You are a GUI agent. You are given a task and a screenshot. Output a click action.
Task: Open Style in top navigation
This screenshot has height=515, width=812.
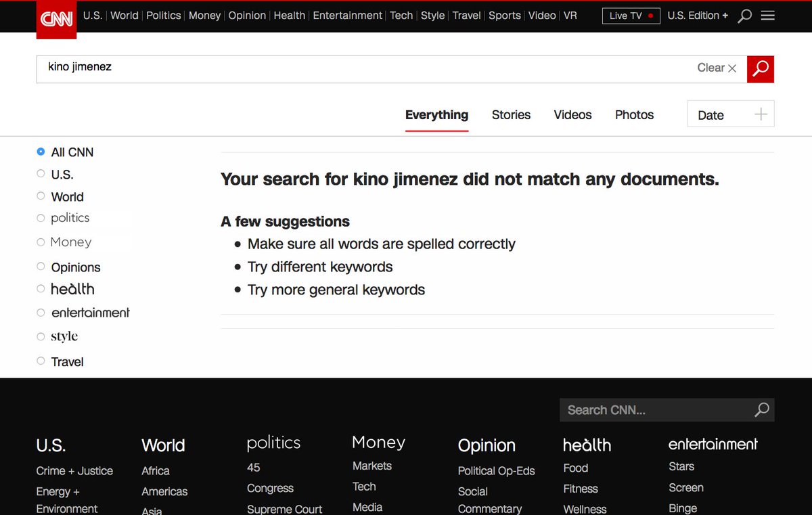tap(433, 15)
